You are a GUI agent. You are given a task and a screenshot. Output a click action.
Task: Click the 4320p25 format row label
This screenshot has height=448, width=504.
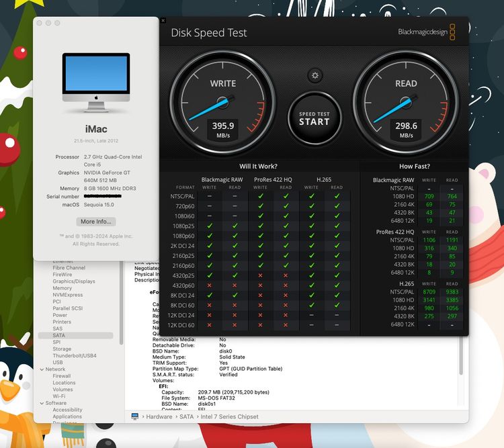(x=183, y=275)
